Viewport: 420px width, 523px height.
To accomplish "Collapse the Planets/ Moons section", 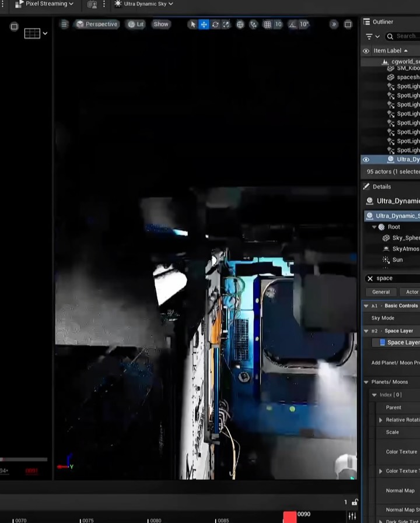I will (x=366, y=382).
